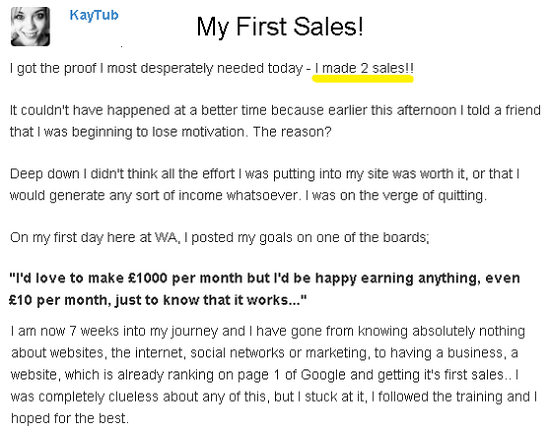Image resolution: width=550 pixels, height=433 pixels.
Task: Click the closing words "hoped for the best."
Action: [70, 418]
